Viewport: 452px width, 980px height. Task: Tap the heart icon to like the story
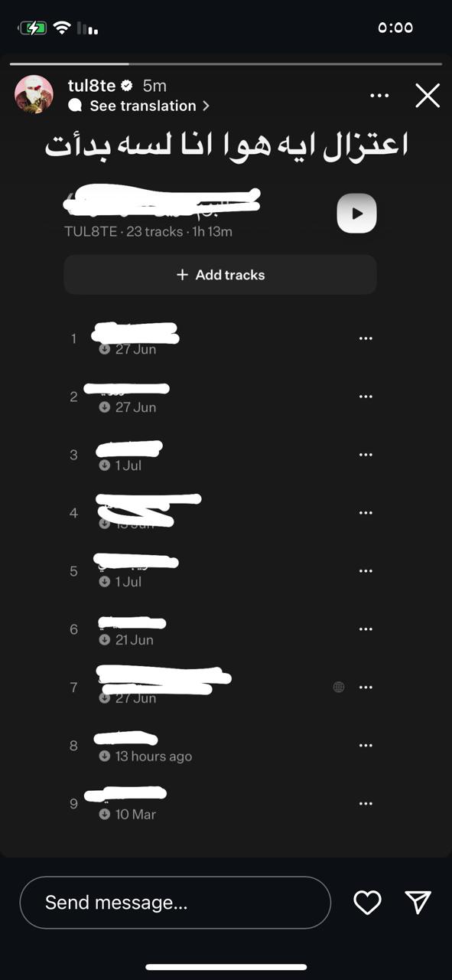[367, 903]
